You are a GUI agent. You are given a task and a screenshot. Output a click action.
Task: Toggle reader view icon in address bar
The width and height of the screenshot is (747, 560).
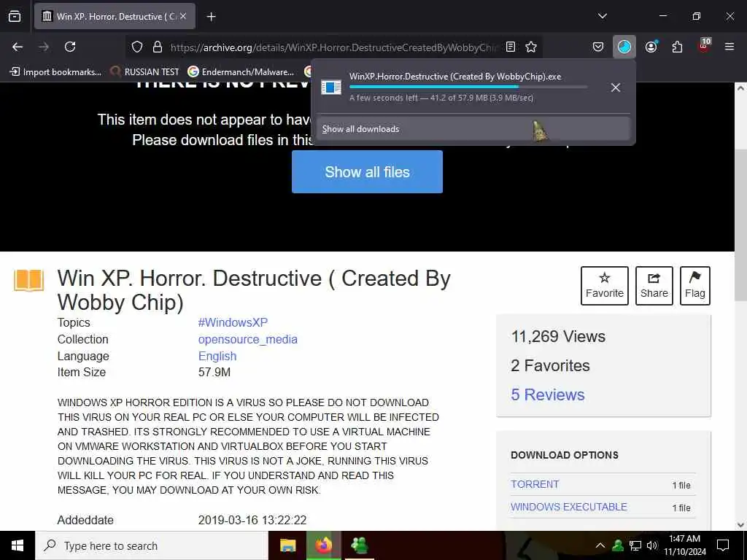[x=510, y=47]
